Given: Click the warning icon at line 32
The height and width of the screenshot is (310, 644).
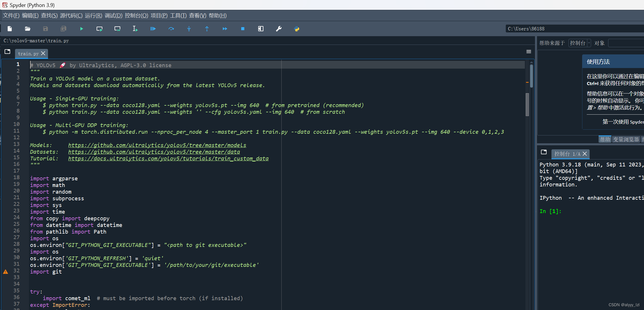Looking at the screenshot, I should click(5, 272).
